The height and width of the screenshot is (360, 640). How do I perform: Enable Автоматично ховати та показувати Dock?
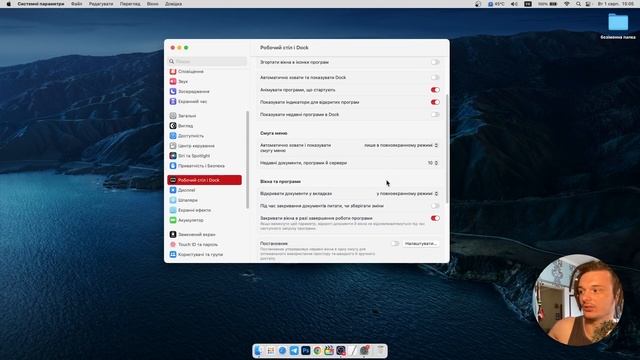click(435, 77)
